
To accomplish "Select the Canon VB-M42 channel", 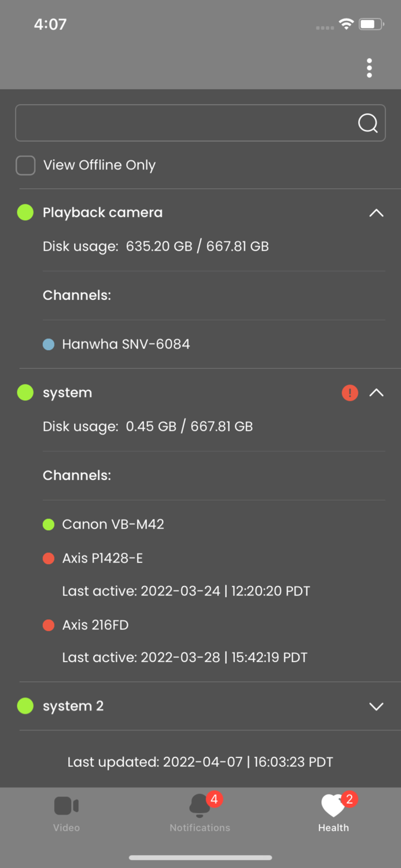I will [x=113, y=524].
